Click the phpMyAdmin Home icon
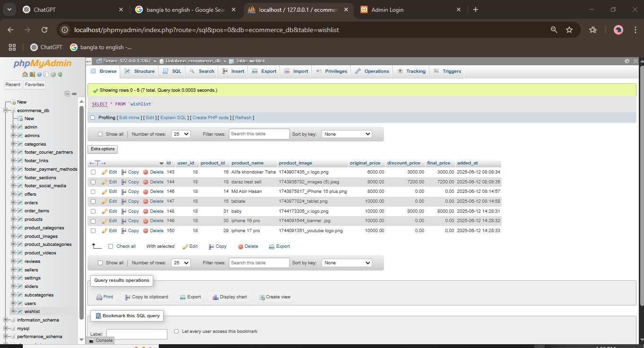The width and height of the screenshot is (644, 348). (25, 74)
